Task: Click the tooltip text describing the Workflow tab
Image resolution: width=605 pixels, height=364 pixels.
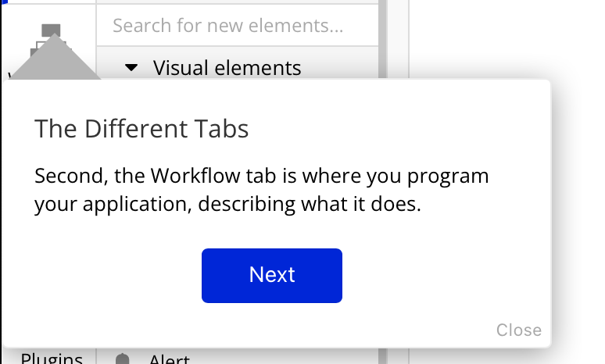Action: pyautogui.click(x=262, y=190)
